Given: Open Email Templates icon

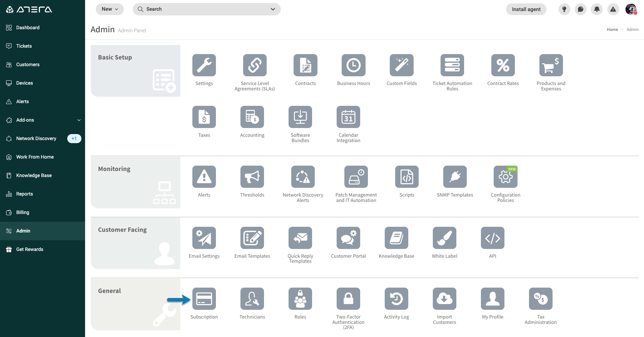Looking at the screenshot, I should pyautogui.click(x=252, y=238).
